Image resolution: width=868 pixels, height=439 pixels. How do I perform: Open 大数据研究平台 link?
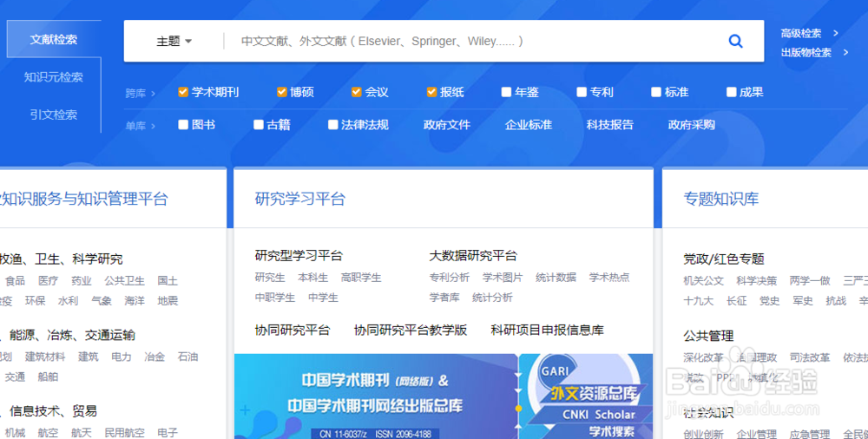click(x=473, y=256)
